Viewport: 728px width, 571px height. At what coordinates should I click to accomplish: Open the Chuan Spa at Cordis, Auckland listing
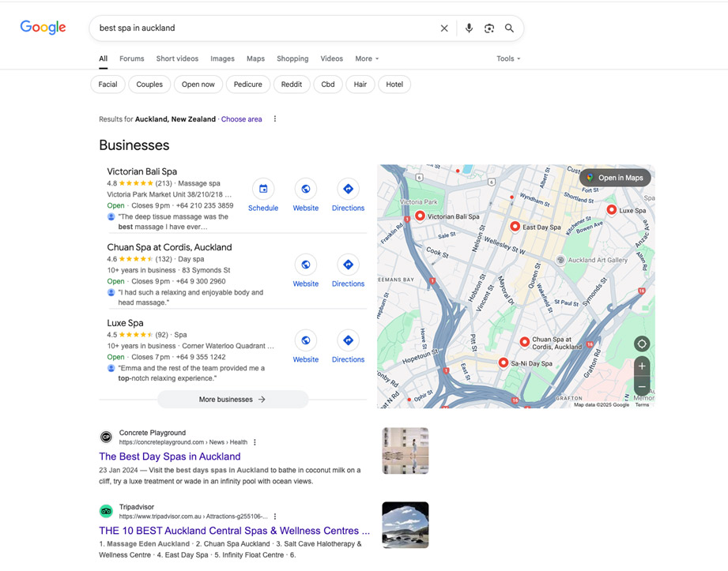point(169,247)
